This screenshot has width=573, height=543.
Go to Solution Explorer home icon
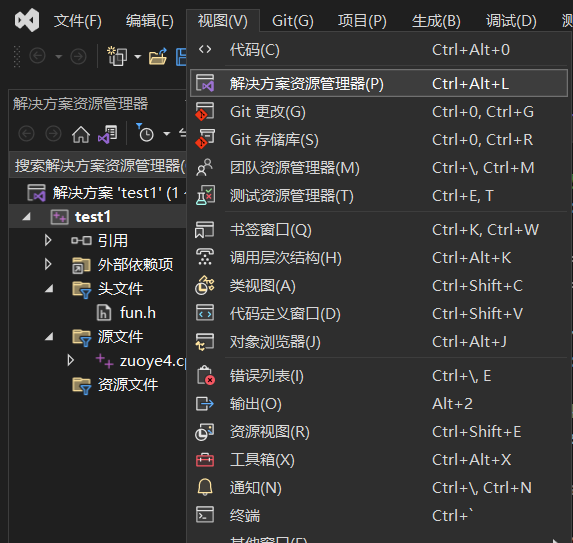click(81, 134)
